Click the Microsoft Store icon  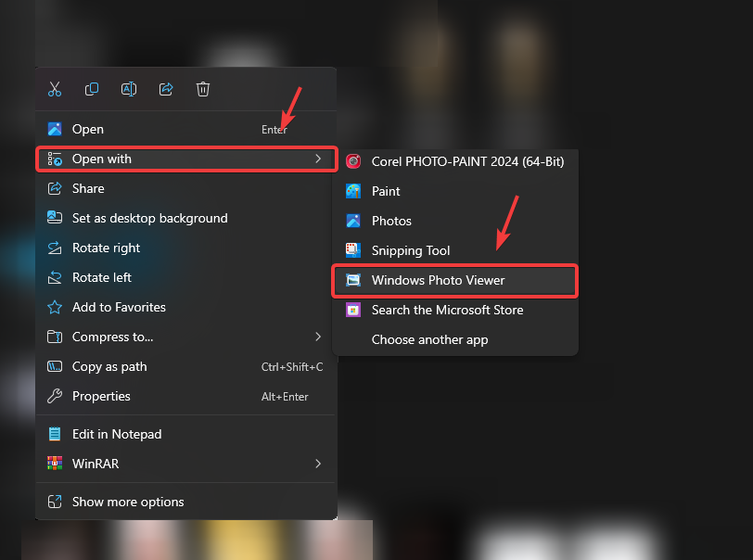tap(353, 310)
